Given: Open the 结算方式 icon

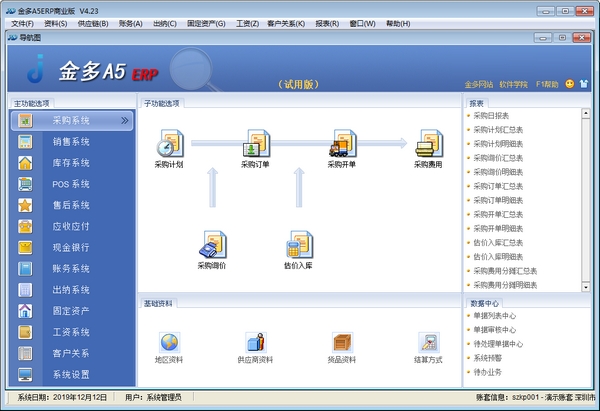Looking at the screenshot, I should [x=429, y=342].
